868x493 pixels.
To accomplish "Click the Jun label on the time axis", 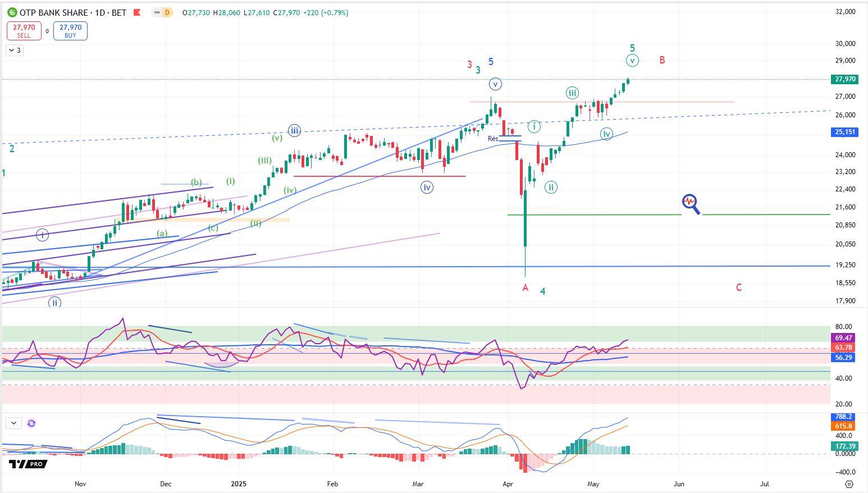I will (679, 483).
